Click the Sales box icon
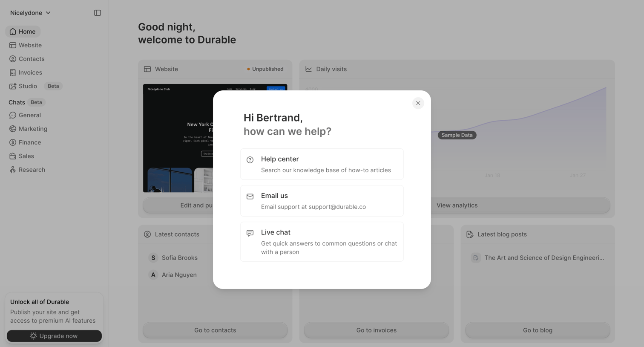 13,156
